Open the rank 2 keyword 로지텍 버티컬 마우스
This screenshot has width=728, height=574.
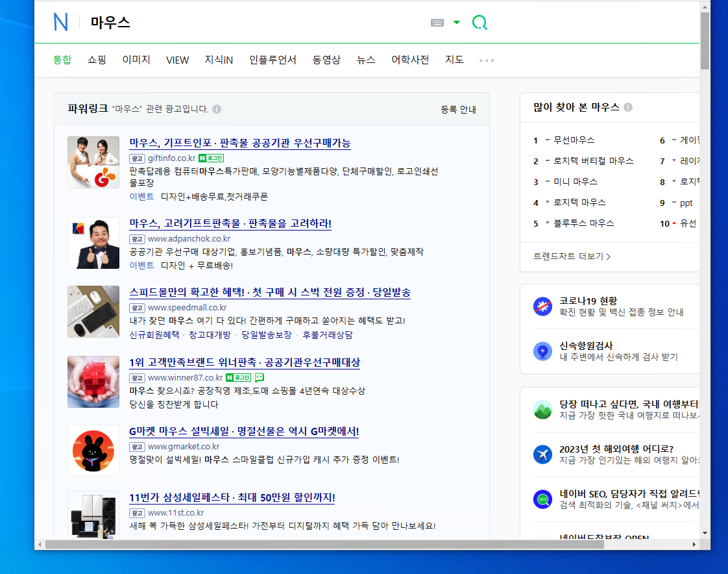pyautogui.click(x=593, y=161)
